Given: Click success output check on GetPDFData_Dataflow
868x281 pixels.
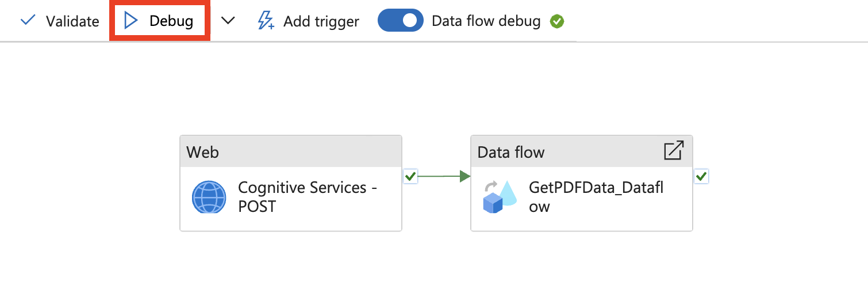Looking at the screenshot, I should pos(701,176).
